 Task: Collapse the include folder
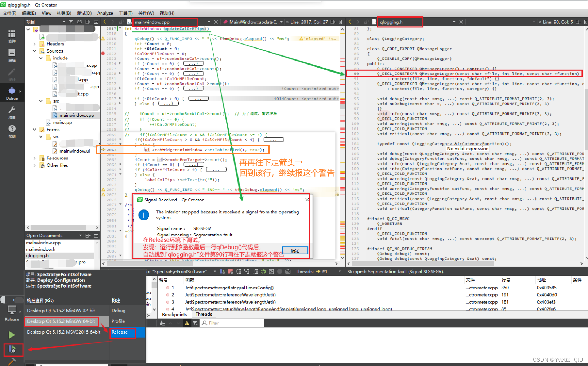(x=41, y=58)
